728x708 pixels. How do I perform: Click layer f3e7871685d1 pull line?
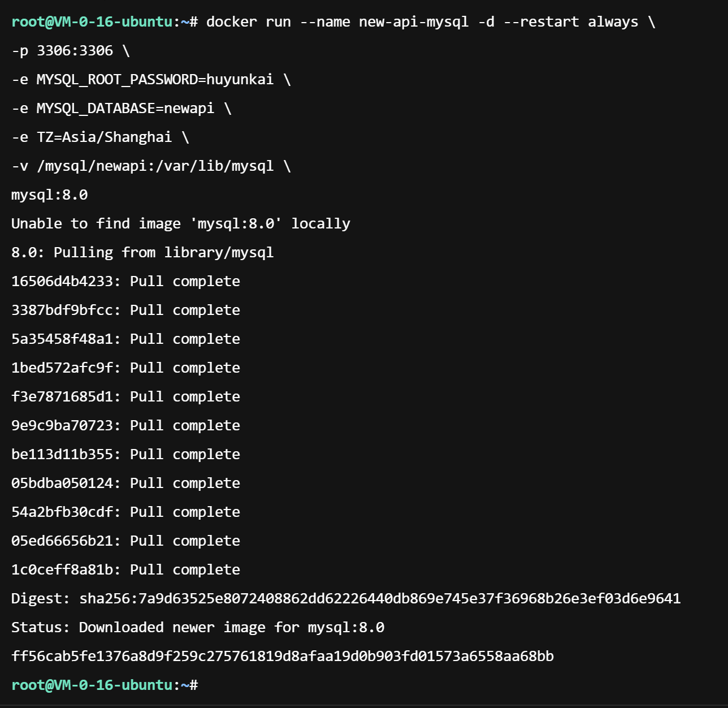125,397
